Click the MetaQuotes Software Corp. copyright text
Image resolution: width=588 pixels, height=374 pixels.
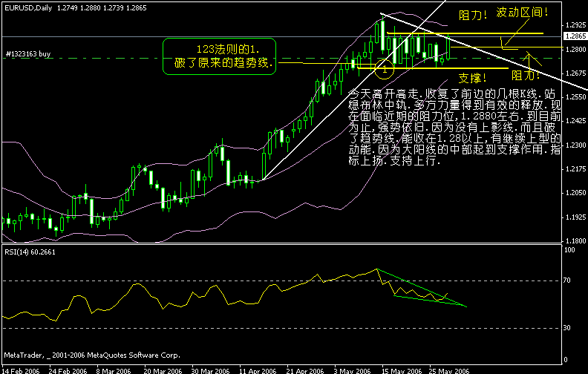[x=92, y=355]
